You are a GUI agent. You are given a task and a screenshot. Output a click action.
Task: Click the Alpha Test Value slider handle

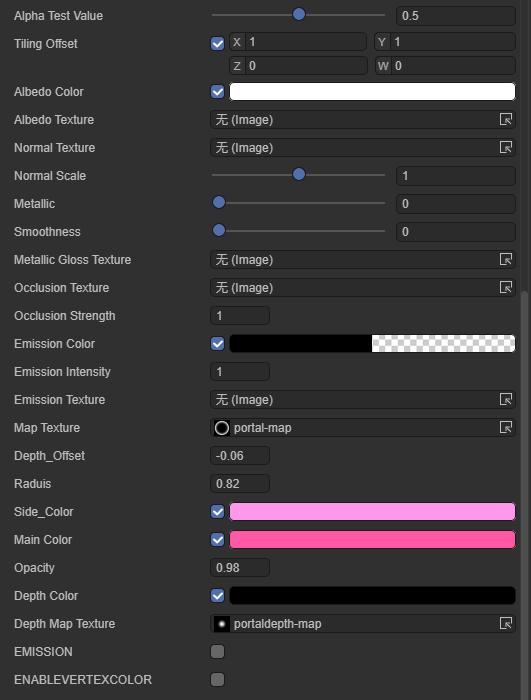pos(299,14)
